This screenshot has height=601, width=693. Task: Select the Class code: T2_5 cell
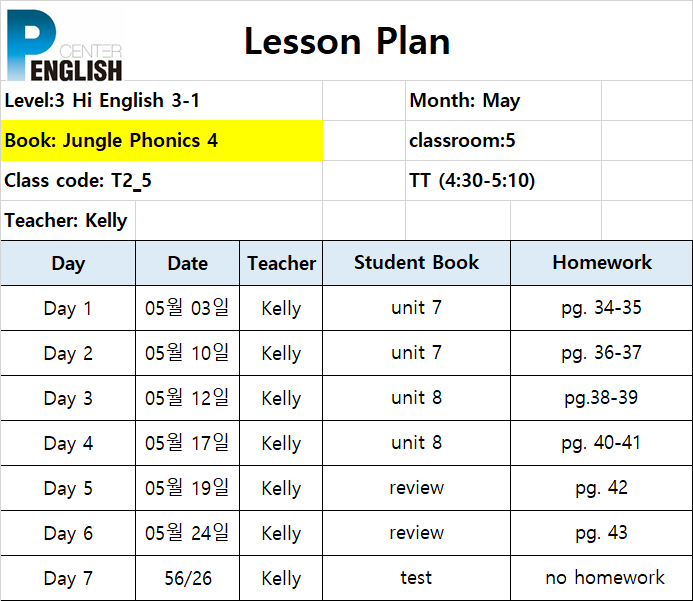point(162,180)
